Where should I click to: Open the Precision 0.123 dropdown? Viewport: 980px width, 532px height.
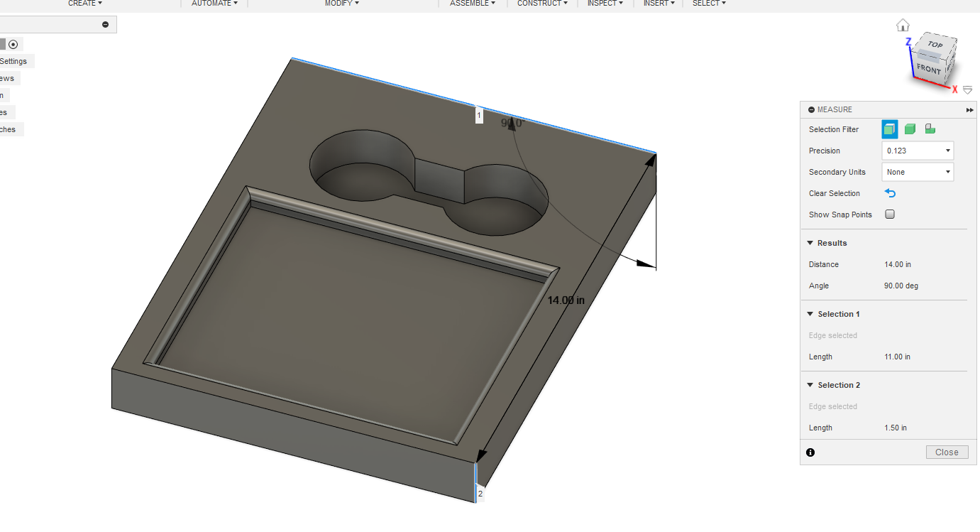coord(918,151)
